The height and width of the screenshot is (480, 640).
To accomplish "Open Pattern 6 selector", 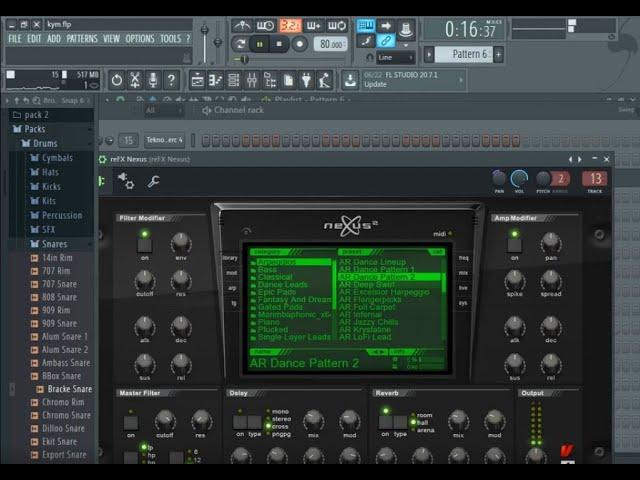I will pyautogui.click(x=464, y=54).
